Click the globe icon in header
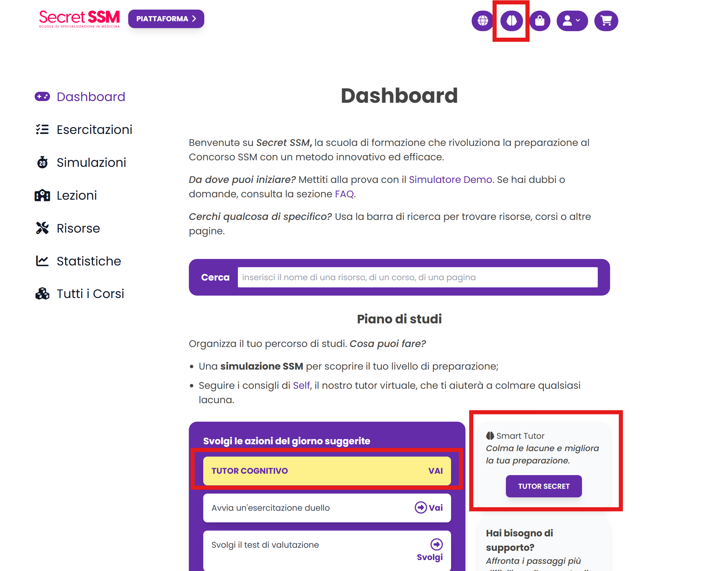The width and height of the screenshot is (728, 571). [x=482, y=21]
